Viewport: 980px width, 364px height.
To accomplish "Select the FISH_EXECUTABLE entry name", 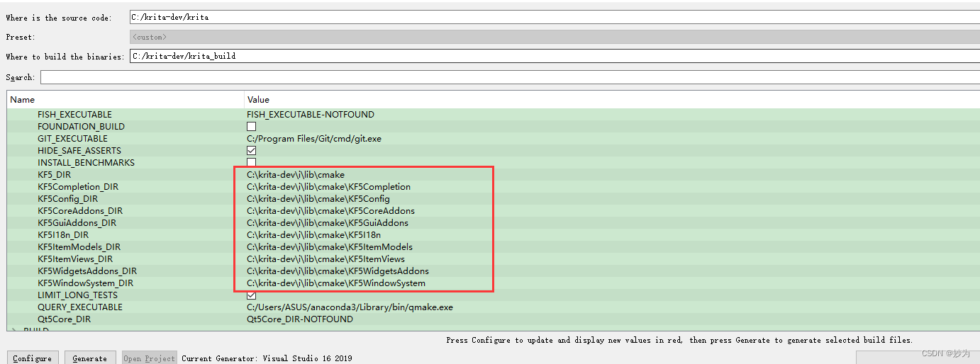I will click(74, 115).
